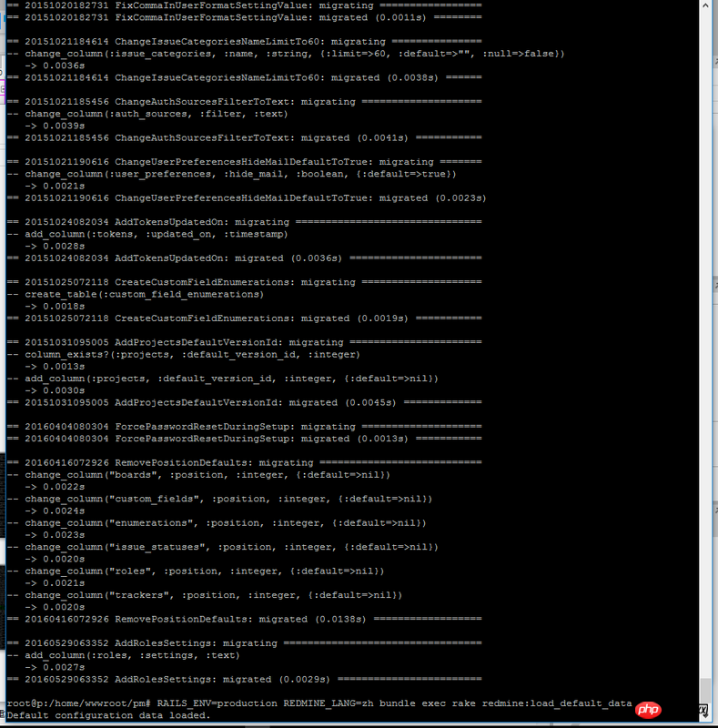Click the AddProjectsDefaultVersionId migrated (0.0045s) line
Screen dimensions: 718x728
tap(245, 402)
